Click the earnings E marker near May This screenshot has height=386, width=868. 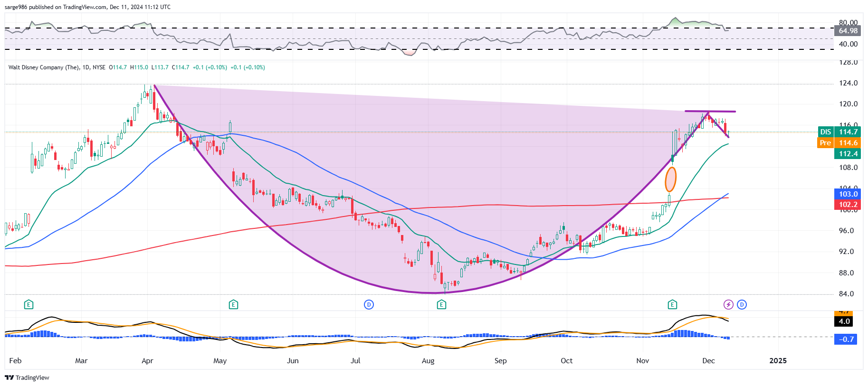pyautogui.click(x=233, y=304)
